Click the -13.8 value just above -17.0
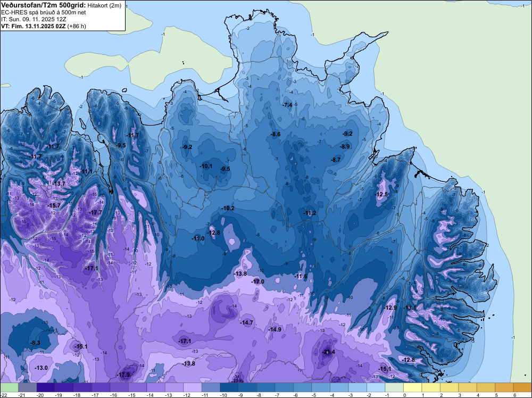 tap(240, 273)
